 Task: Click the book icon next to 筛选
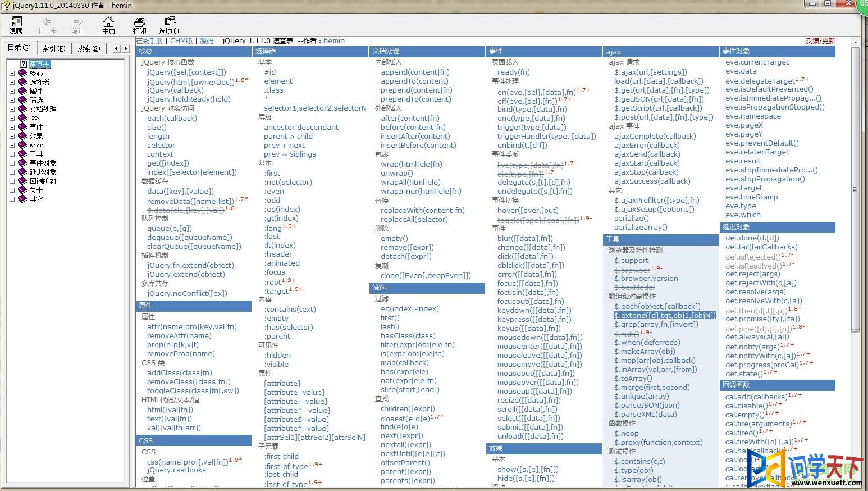click(x=22, y=100)
